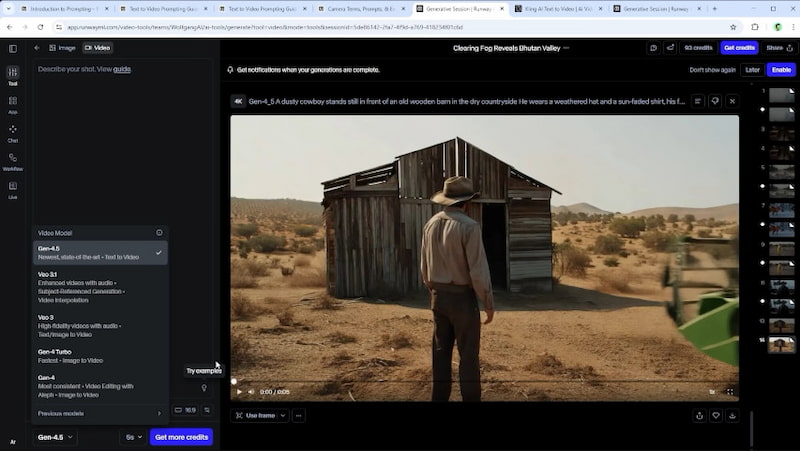This screenshot has height=451, width=800.
Task: Collapse the left sidebar panel icon
Action: coord(13,47)
